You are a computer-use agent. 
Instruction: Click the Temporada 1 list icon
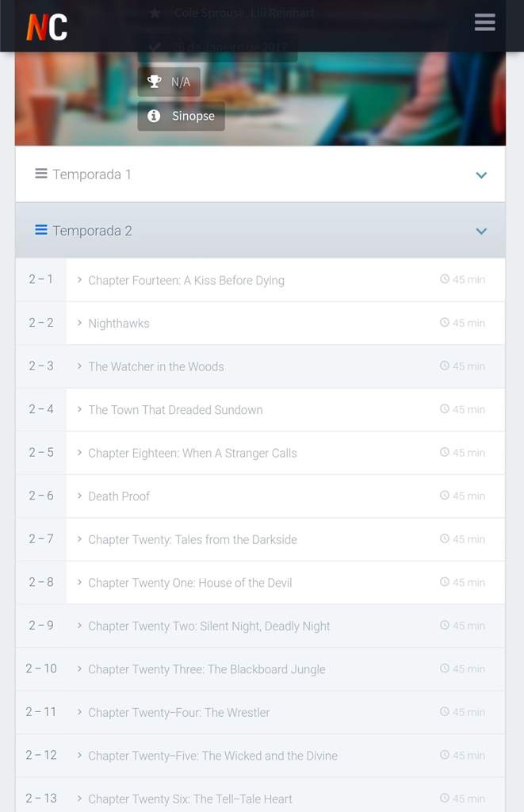41,174
